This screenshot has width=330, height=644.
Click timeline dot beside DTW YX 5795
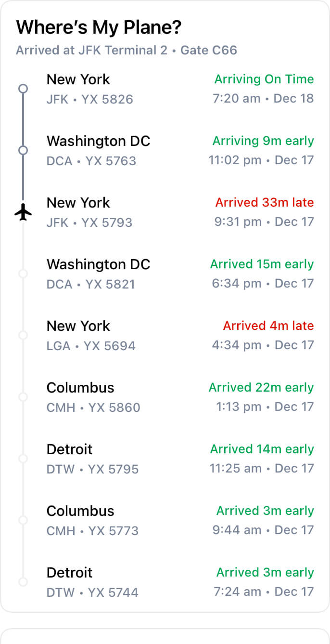23,459
